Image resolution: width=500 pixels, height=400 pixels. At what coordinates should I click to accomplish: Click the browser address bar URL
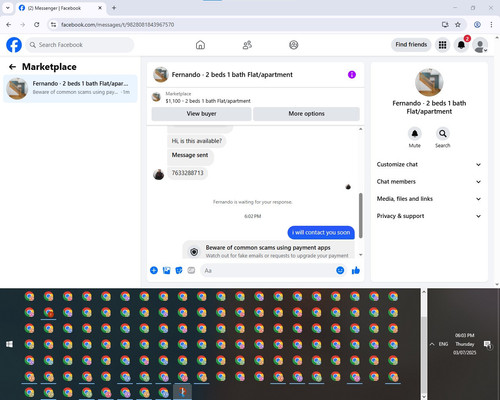pos(117,25)
